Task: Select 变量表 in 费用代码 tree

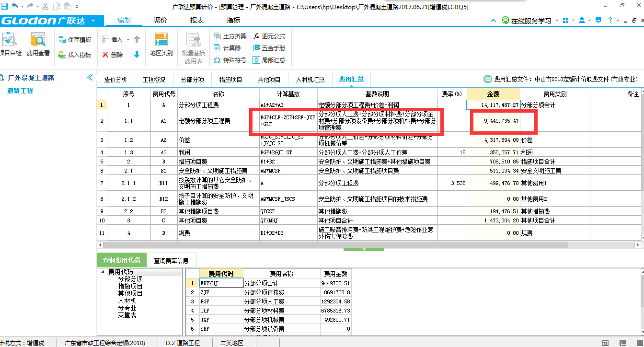Action: click(127, 315)
